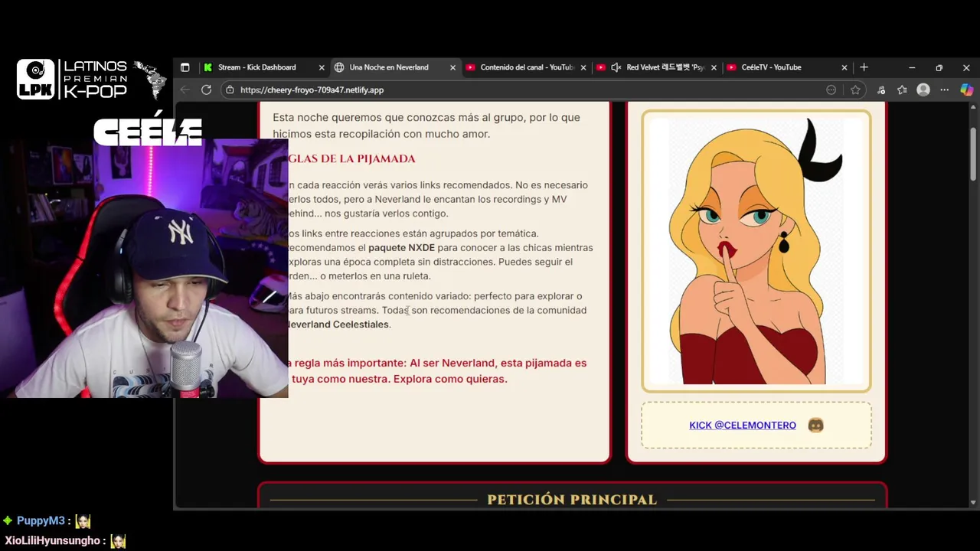Minimize the browser window
Viewport: 980px width, 551px height.
[912, 67]
